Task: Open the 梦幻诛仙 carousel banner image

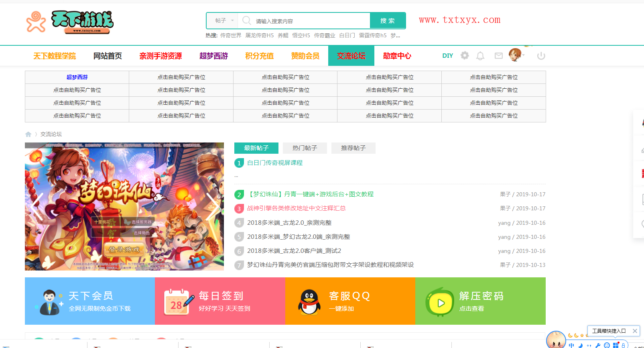Action: (124, 206)
